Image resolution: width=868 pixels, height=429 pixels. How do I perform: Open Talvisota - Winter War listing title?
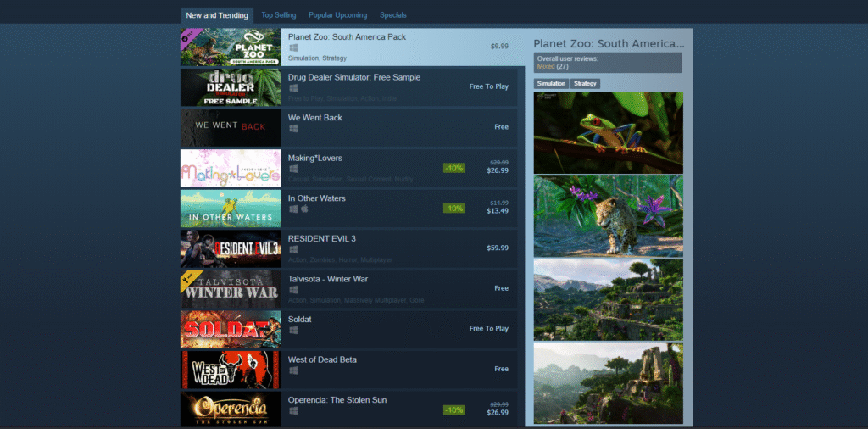(328, 279)
